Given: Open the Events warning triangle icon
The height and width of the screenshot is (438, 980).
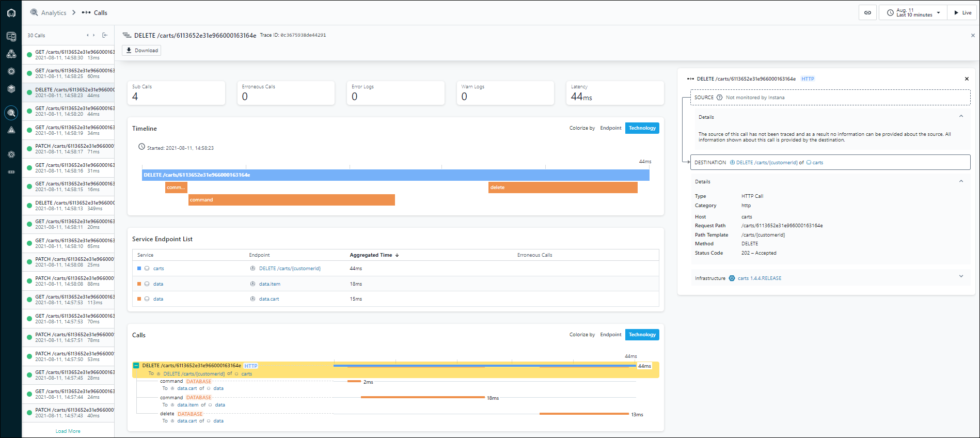Looking at the screenshot, I should [11, 130].
